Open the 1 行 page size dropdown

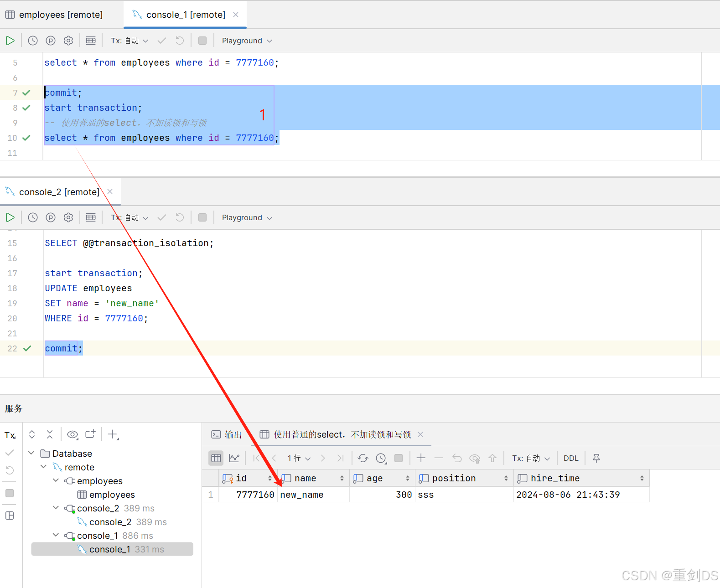pos(299,458)
